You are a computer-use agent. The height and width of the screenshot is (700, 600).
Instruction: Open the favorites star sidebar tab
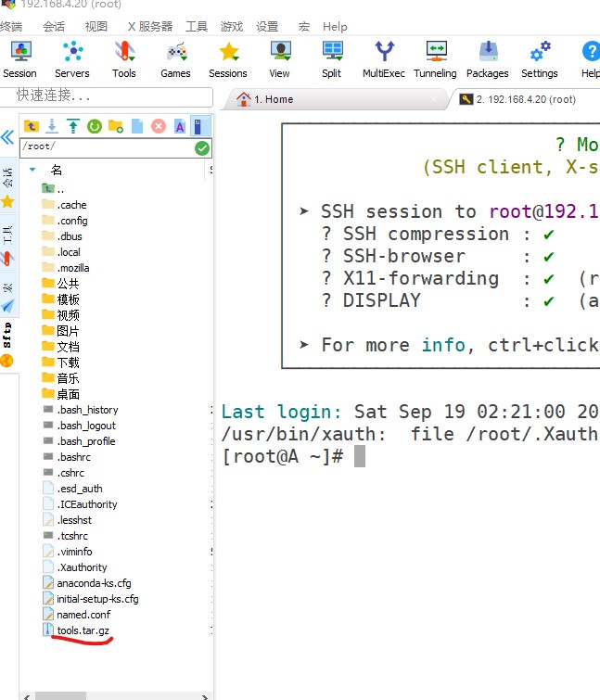[x=7, y=202]
